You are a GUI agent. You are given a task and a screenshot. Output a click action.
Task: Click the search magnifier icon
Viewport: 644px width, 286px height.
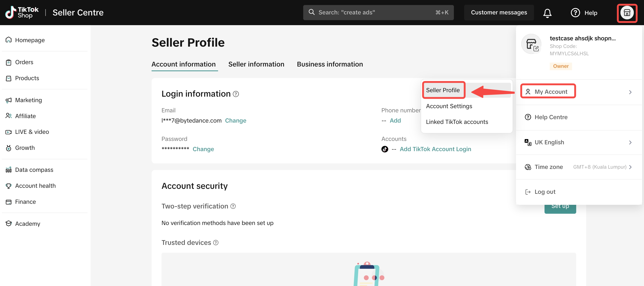click(x=312, y=12)
